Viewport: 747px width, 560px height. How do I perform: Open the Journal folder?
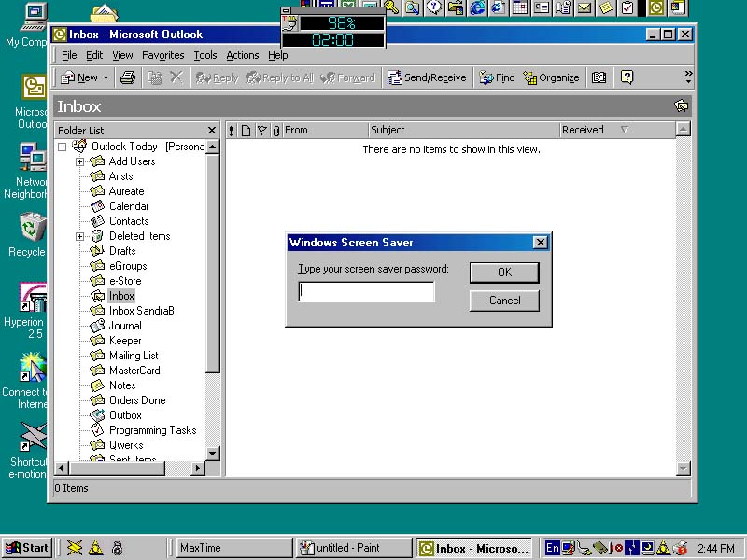pyautogui.click(x=125, y=326)
